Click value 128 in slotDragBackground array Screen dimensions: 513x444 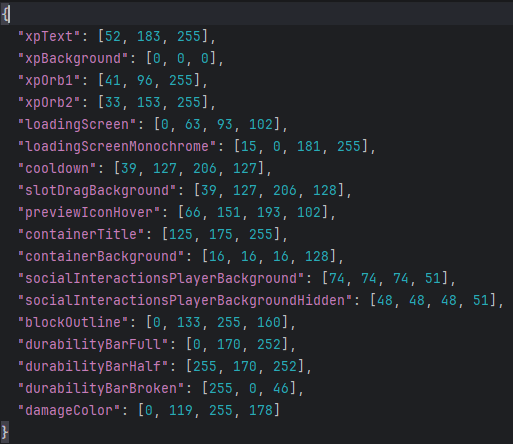[x=325, y=190]
